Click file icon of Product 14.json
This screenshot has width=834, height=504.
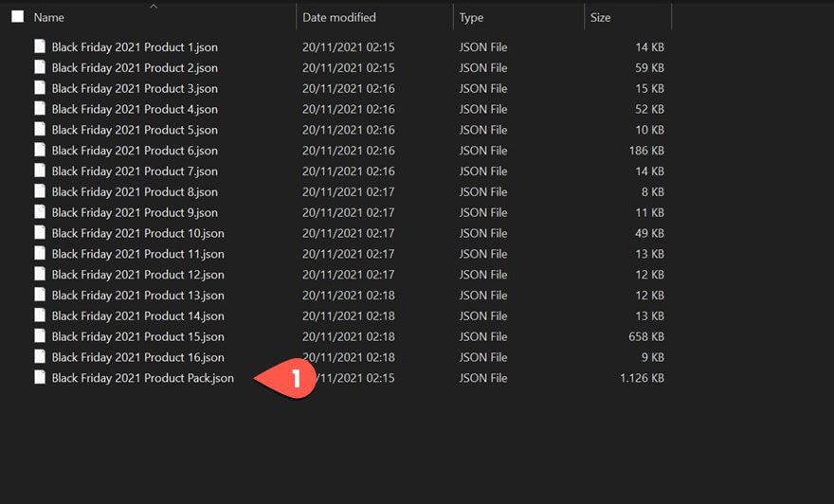coord(40,315)
